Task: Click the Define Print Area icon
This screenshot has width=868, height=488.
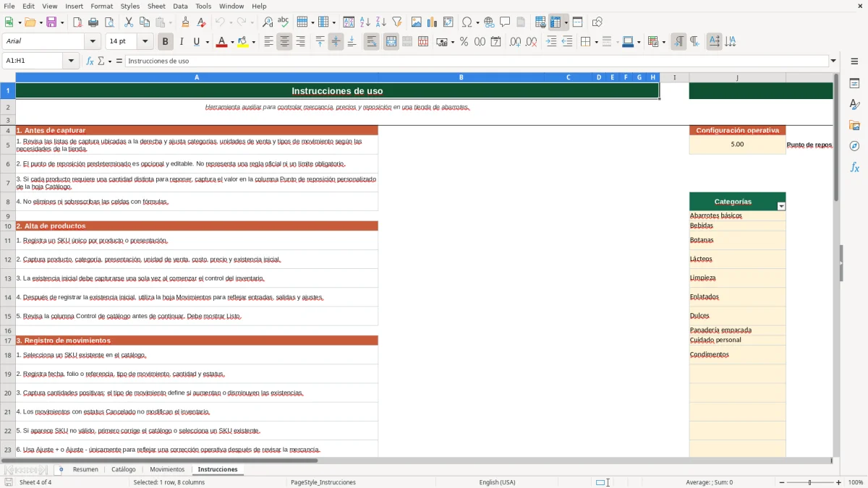Action: [x=540, y=22]
